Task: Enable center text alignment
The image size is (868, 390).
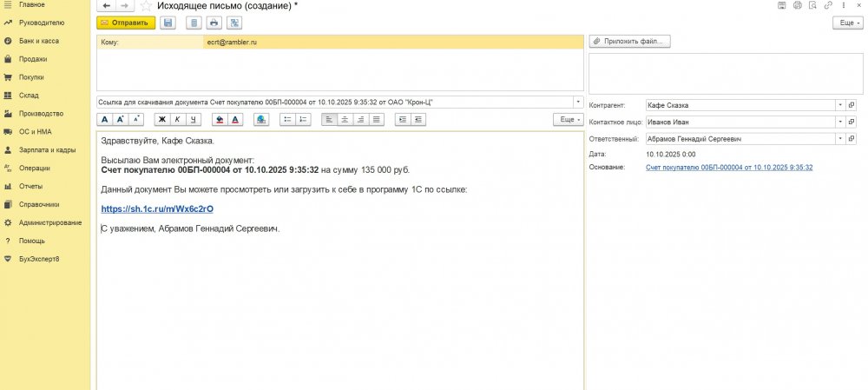Action: (345, 119)
